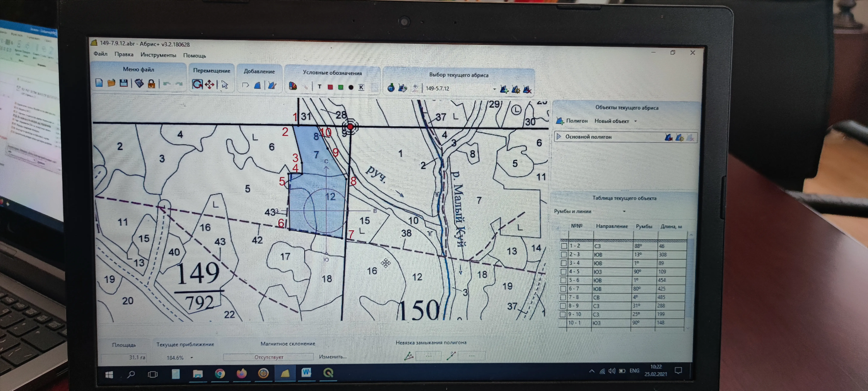Click the padlock lock icon
This screenshot has width=868, height=391.
(x=151, y=84)
